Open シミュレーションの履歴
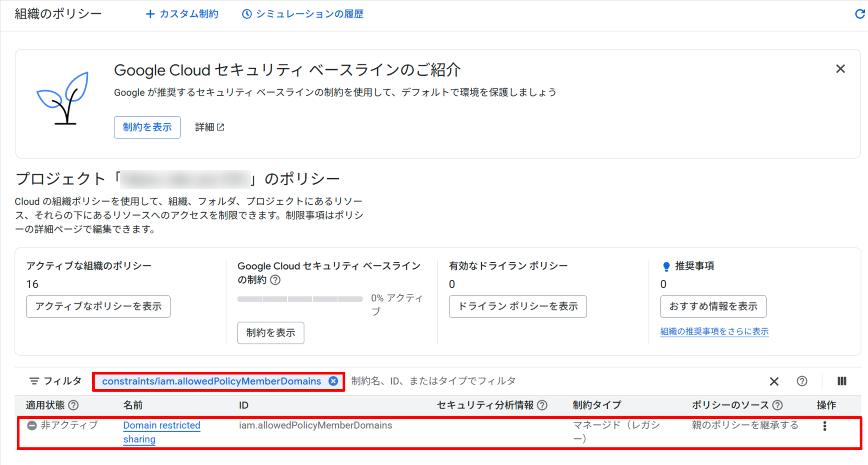868x465 pixels. (302, 14)
